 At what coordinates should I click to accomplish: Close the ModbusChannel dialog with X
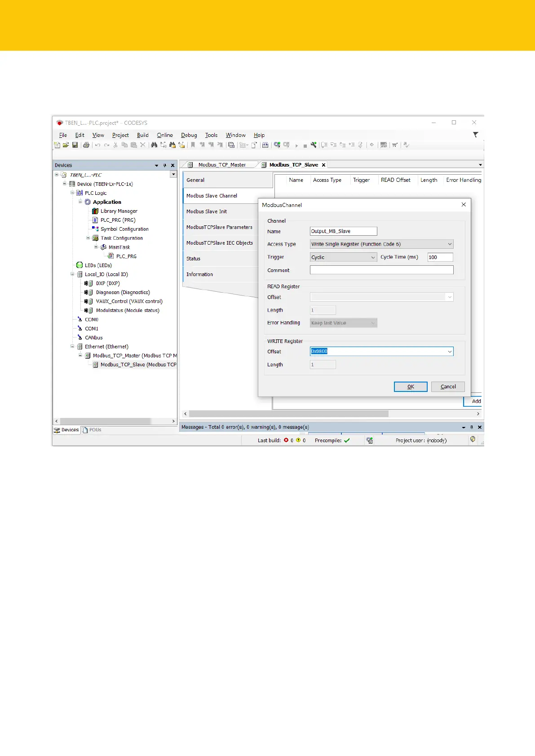464,205
